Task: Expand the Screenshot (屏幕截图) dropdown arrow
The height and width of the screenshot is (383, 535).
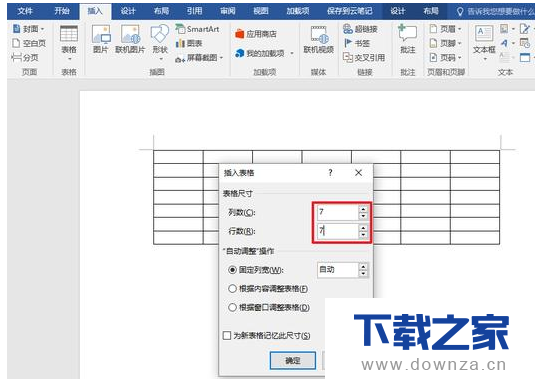Action: point(221,58)
